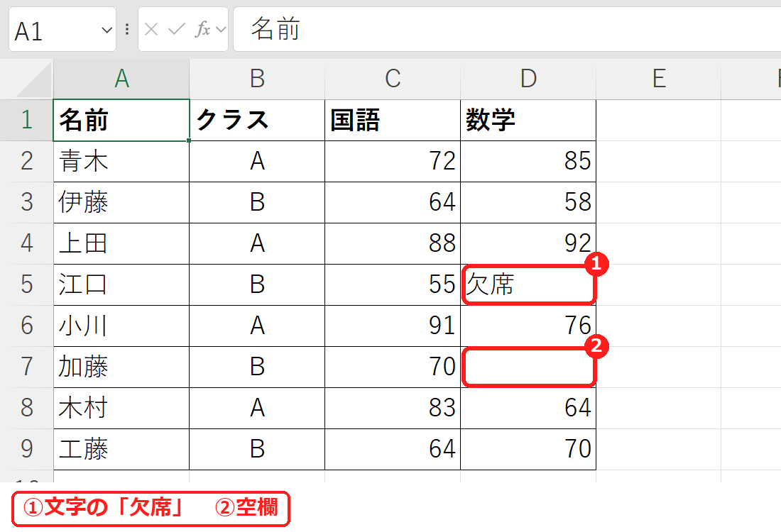The image size is (781, 532).
Task: Click the Name Box showing A1
Action: 62,29
